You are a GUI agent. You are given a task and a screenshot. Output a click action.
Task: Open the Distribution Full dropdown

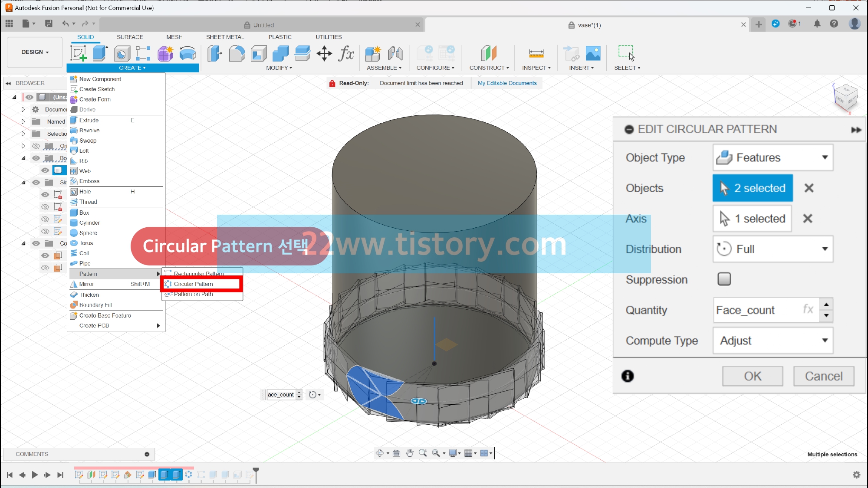click(773, 249)
